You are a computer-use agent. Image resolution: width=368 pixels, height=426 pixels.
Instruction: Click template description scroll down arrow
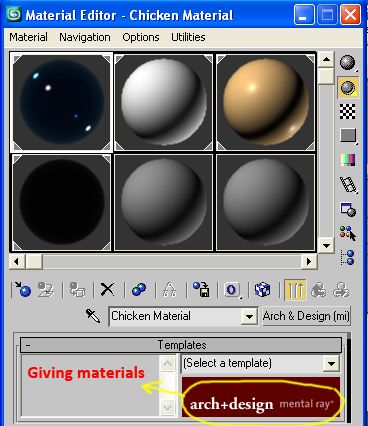click(x=167, y=407)
